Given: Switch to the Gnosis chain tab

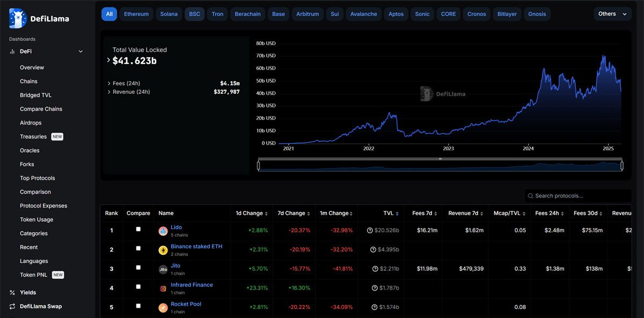Looking at the screenshot, I should pyautogui.click(x=537, y=14).
